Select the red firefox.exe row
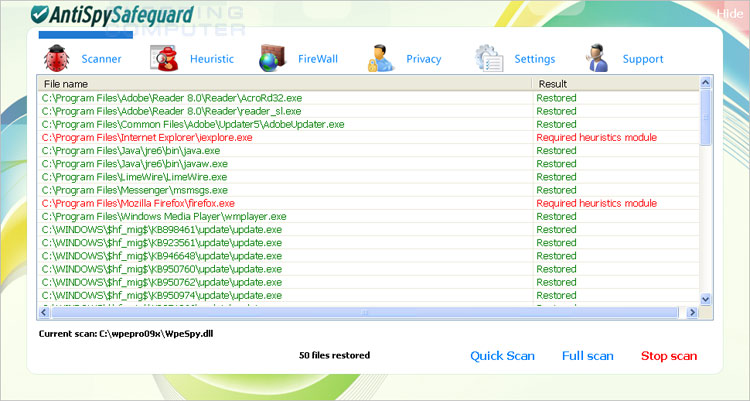This screenshot has height=401, width=750. click(x=368, y=203)
